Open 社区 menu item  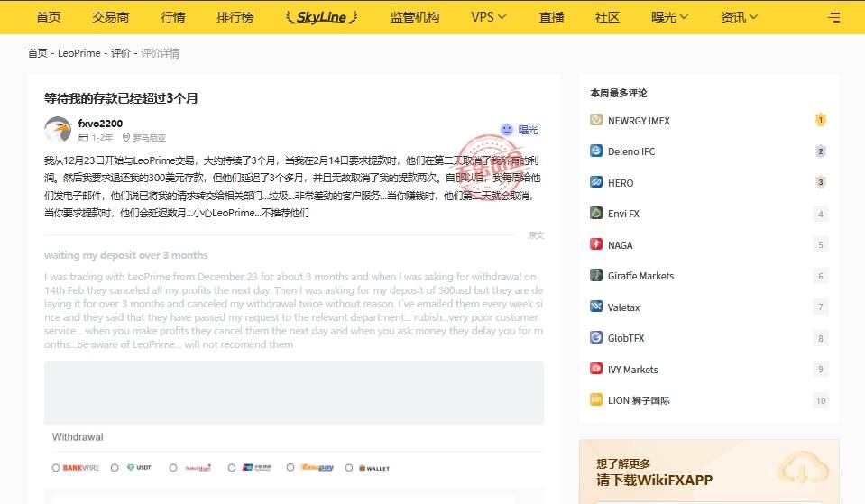tap(607, 17)
